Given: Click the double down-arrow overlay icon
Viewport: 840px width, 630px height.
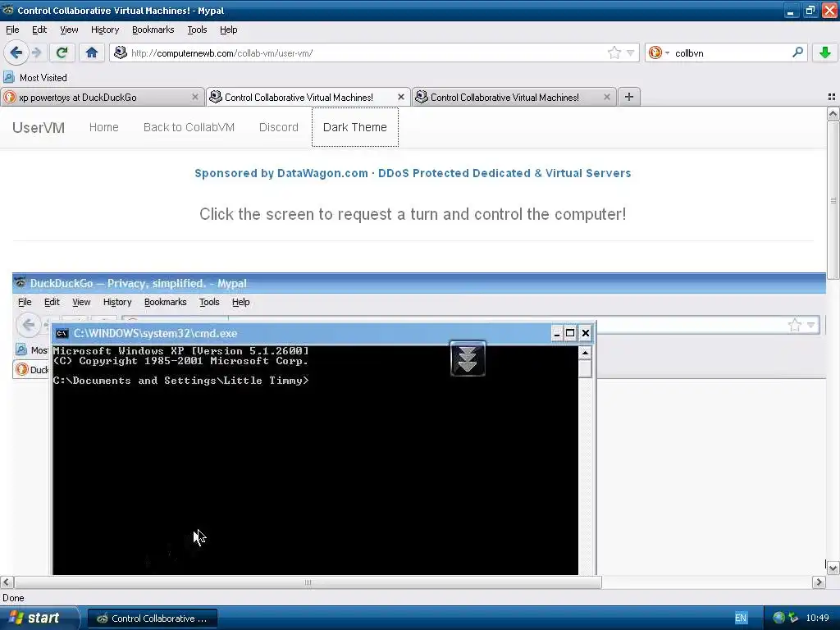Looking at the screenshot, I should click(x=468, y=358).
